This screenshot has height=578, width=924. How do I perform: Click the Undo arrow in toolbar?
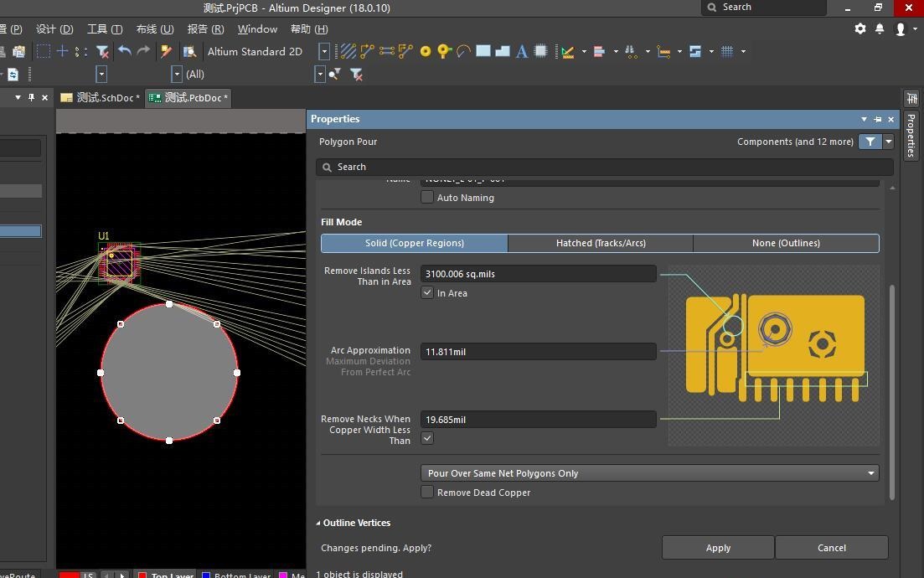click(x=125, y=51)
